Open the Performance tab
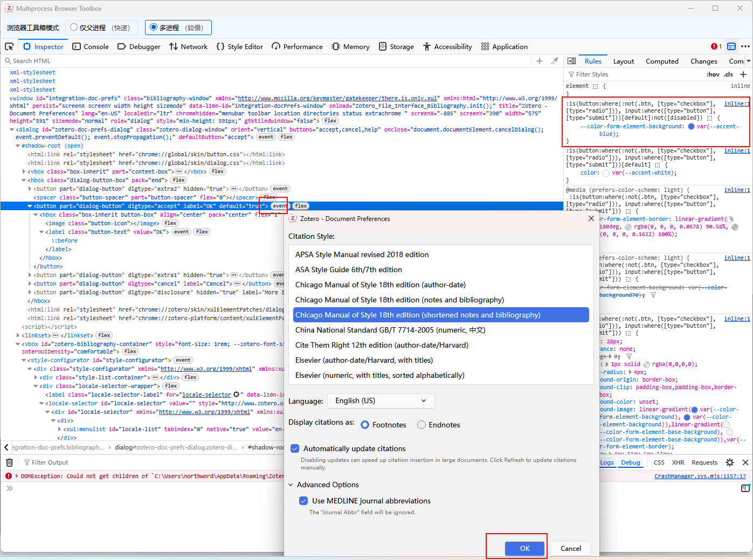 click(298, 47)
